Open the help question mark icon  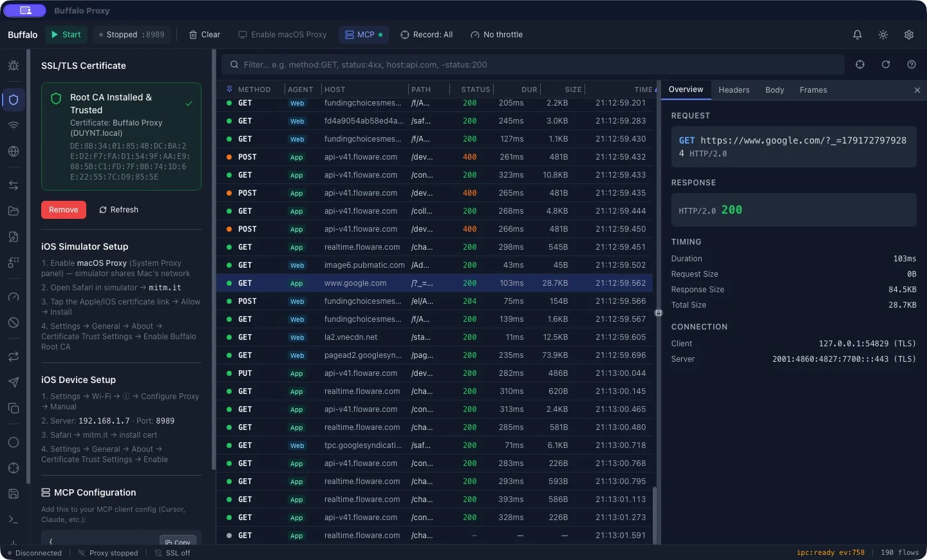[x=912, y=64]
